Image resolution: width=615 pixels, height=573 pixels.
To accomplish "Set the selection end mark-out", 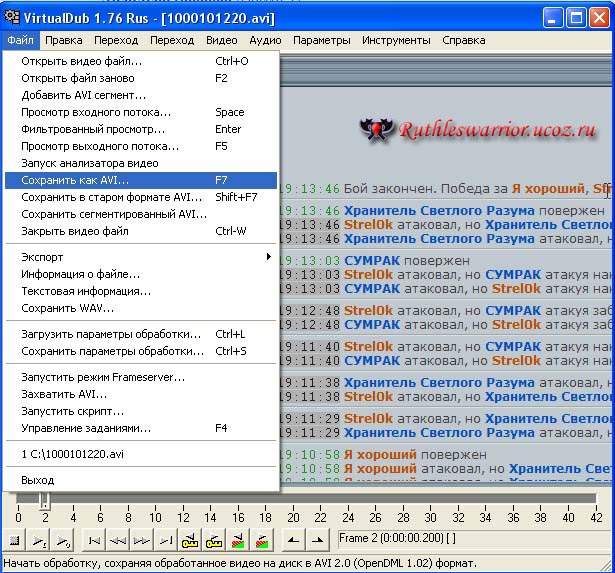I will 317,541.
